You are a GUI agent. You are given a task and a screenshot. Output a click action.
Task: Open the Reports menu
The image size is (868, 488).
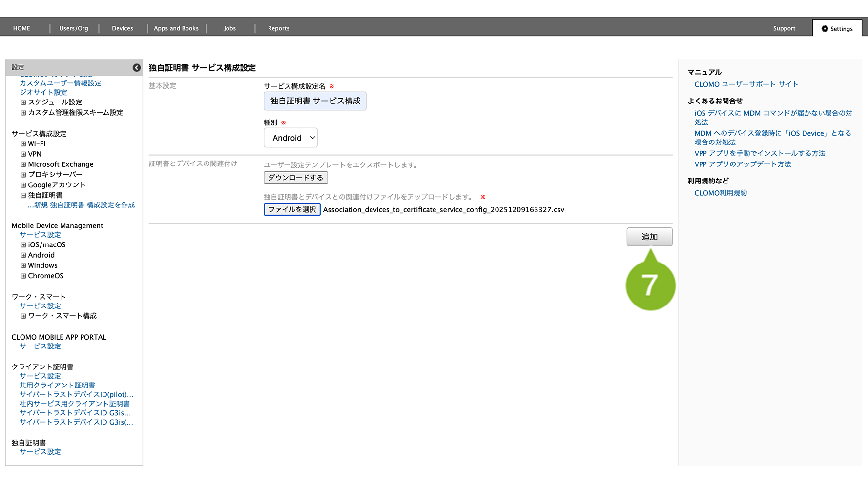coord(278,28)
